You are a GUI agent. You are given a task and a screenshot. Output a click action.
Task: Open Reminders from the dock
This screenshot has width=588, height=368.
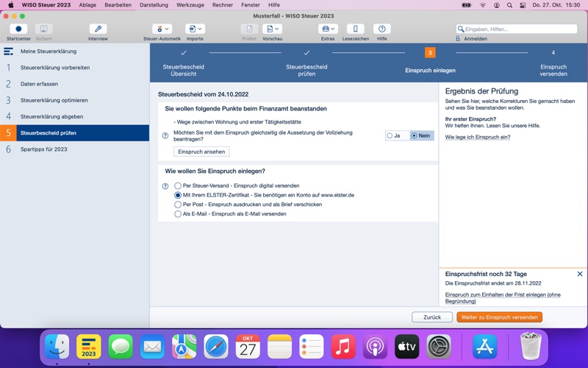(x=311, y=346)
